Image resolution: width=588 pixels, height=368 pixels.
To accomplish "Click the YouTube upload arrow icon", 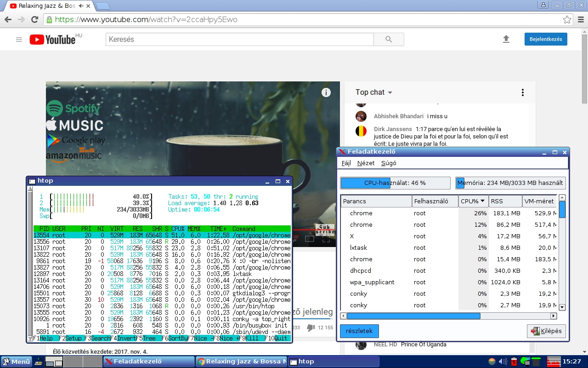I will tap(506, 39).
